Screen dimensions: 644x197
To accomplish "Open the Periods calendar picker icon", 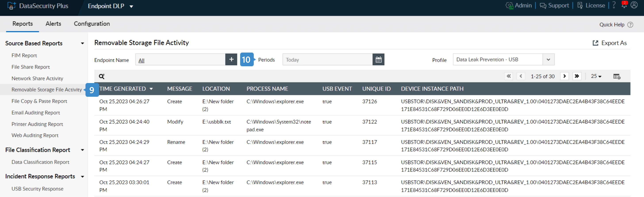I will click(378, 60).
